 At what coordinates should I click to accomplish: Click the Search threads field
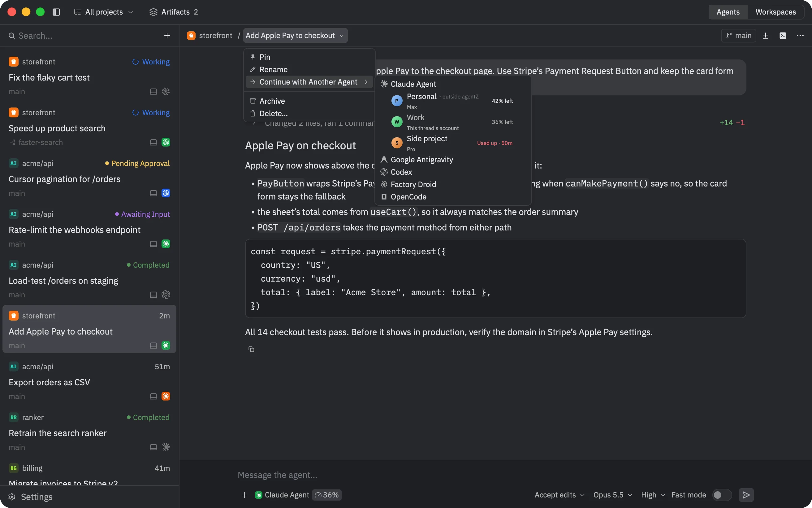84,36
